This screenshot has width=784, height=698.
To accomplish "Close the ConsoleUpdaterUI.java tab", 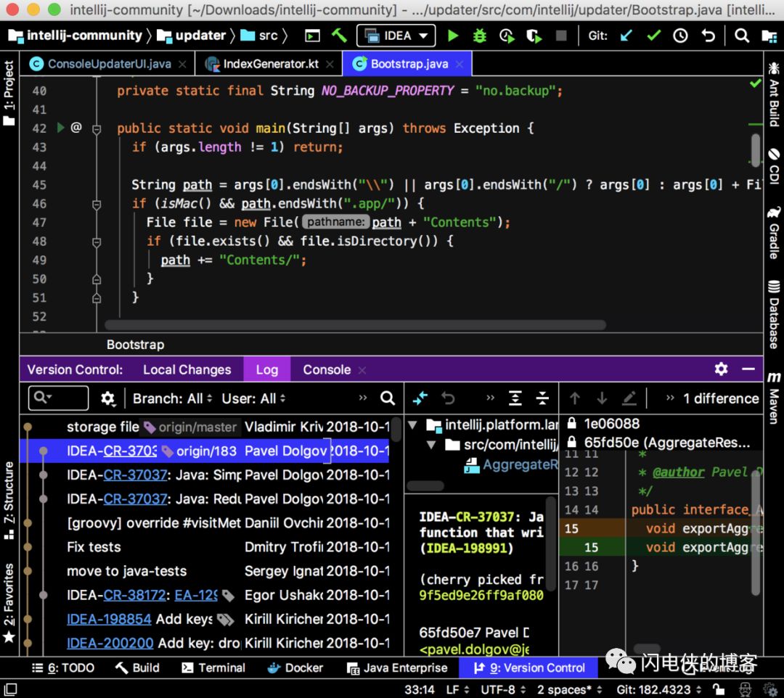I will (x=182, y=64).
